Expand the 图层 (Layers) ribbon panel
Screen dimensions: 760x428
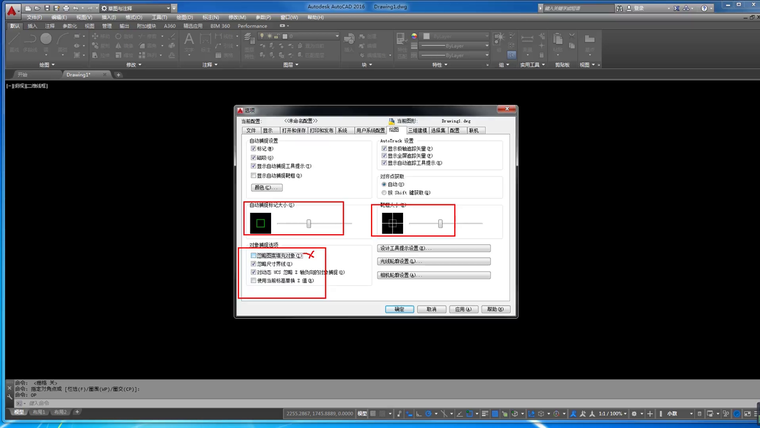(288, 64)
